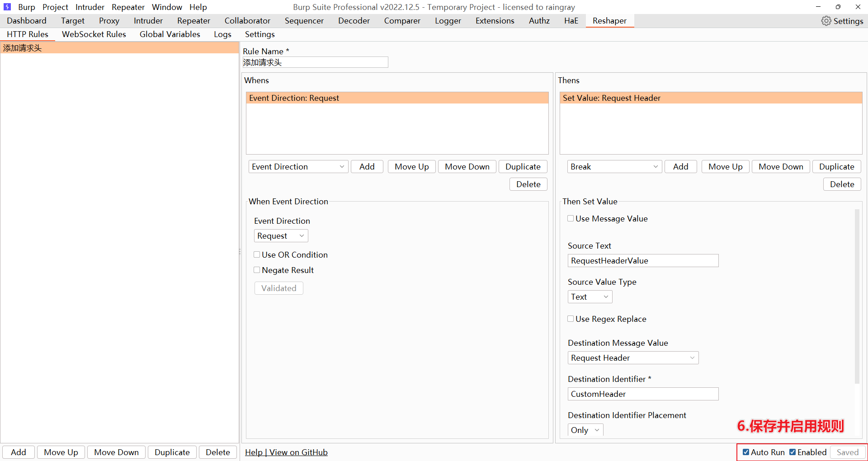This screenshot has width=868, height=461.
Task: Open the Whens type dropdown (Event Direction)
Action: 298,167
